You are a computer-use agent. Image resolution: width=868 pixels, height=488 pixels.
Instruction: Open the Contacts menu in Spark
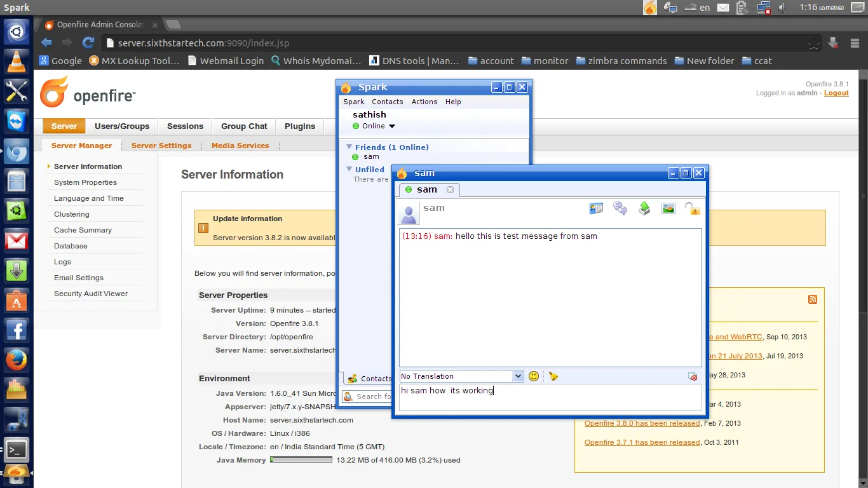[x=388, y=102]
